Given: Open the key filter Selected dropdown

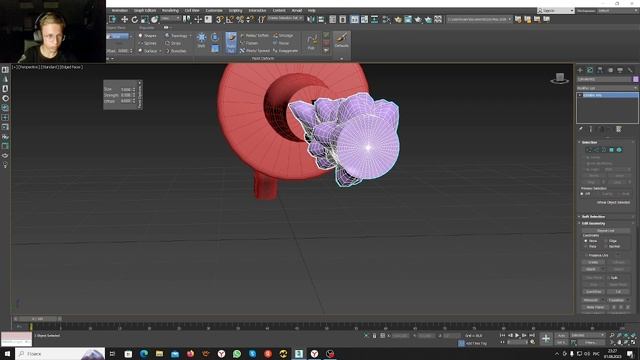Looking at the screenshot, I should [x=587, y=336].
